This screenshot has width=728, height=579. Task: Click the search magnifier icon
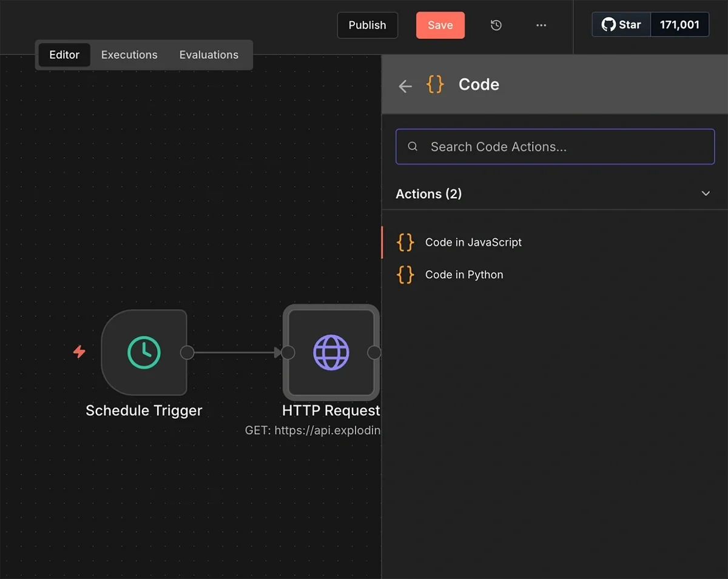(413, 147)
